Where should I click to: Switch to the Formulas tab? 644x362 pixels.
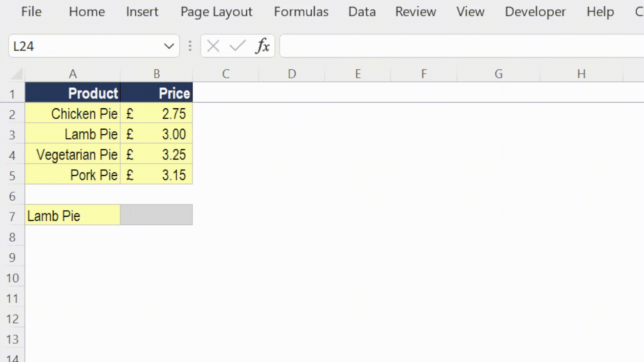pyautogui.click(x=301, y=12)
